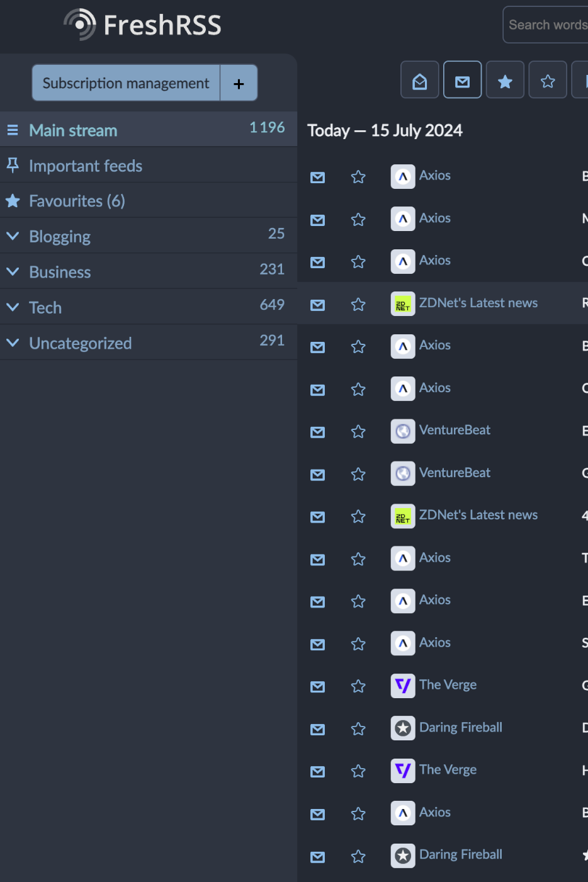Toggle read status of first Axios article
Screen dimensions: 588x882
coord(318,178)
